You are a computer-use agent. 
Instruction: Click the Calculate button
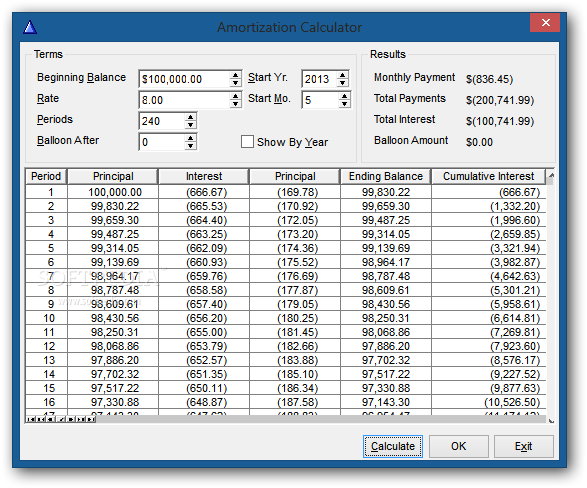pyautogui.click(x=393, y=446)
